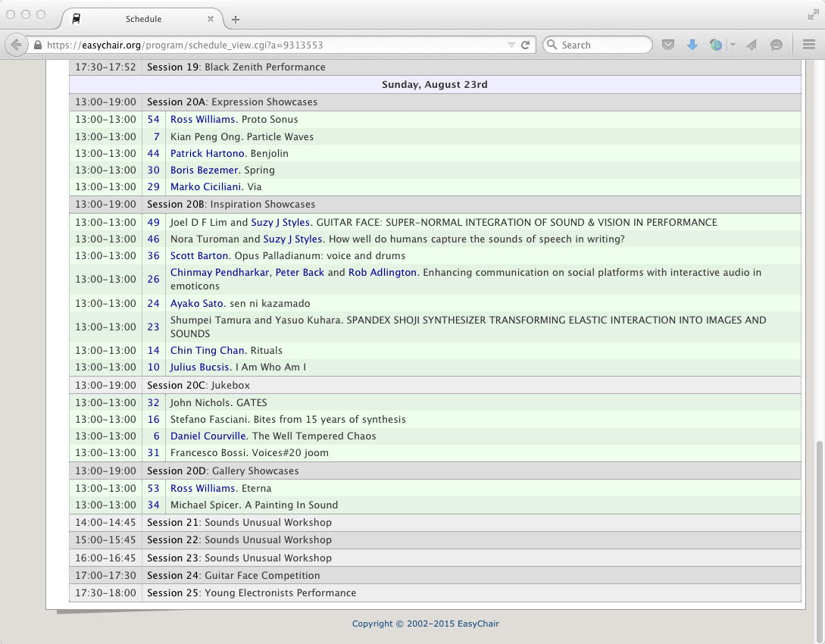Viewport: 825px width, 644px height.
Task: Click the globe extension icon in toolbar
Action: [x=715, y=45]
